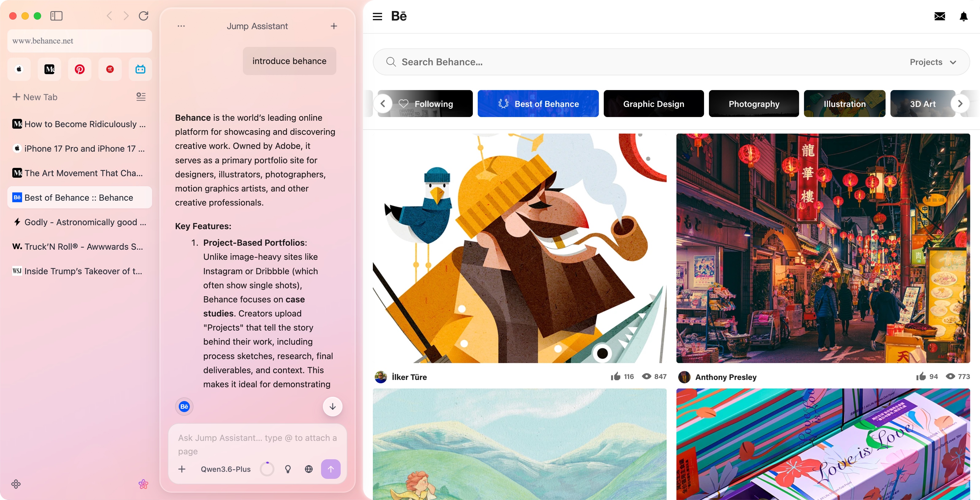Reload the current page

144,16
